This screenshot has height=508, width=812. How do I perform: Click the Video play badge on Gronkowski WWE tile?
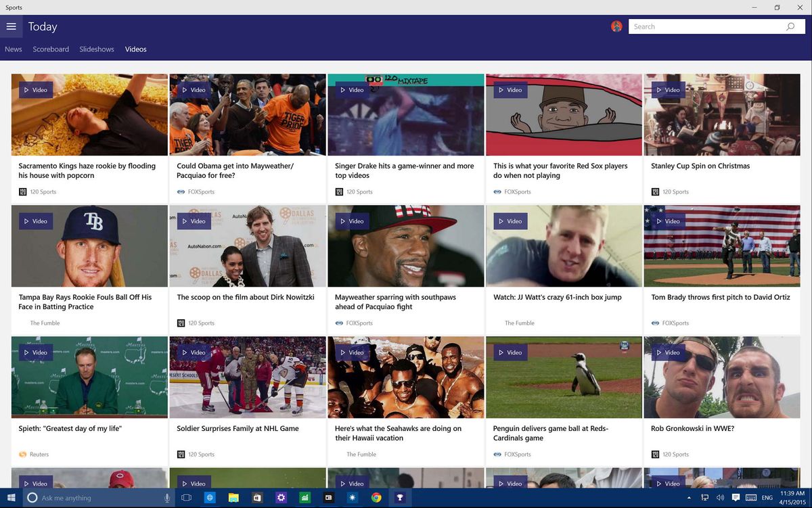click(x=667, y=352)
